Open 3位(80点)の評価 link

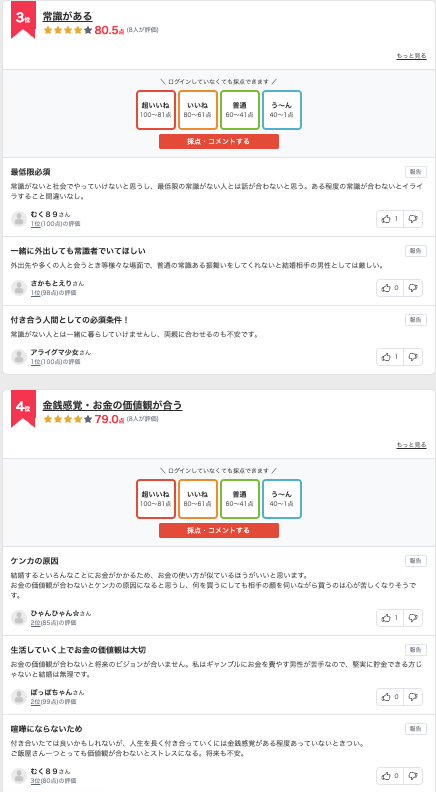point(54,781)
